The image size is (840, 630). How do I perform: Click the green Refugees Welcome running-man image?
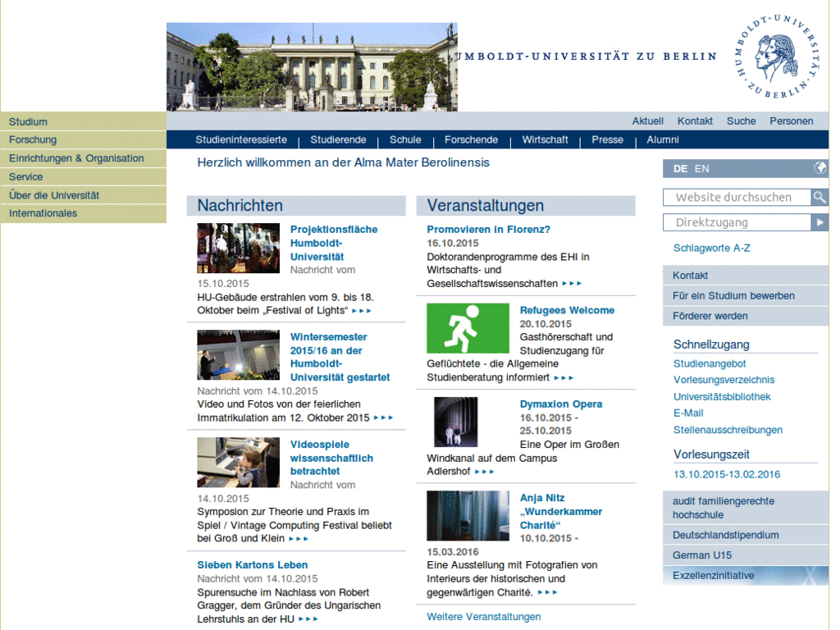tap(468, 328)
